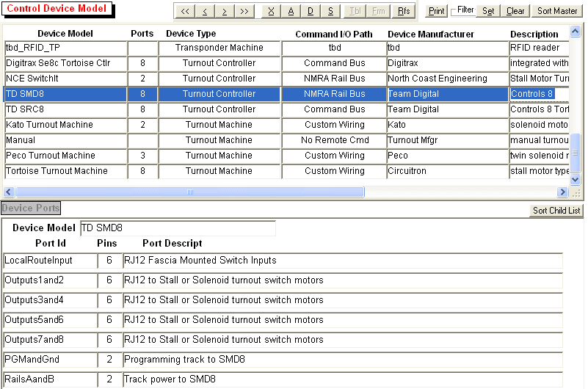Image resolution: width=588 pixels, height=389 pixels.
Task: Click the Control Device Model title label
Action: (x=57, y=8)
